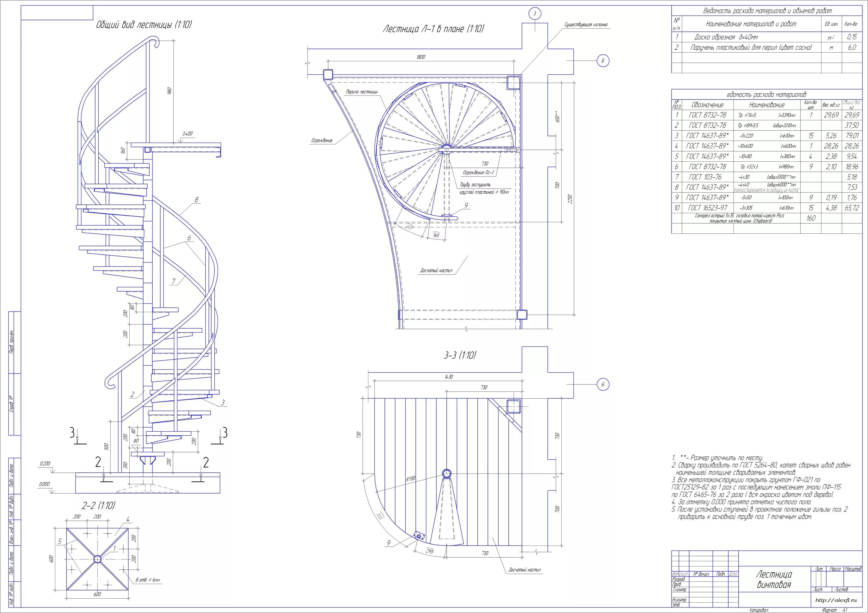Click the 'Ограждение Ог-1' label in plan
This screenshot has width=868, height=613.
coord(478,173)
